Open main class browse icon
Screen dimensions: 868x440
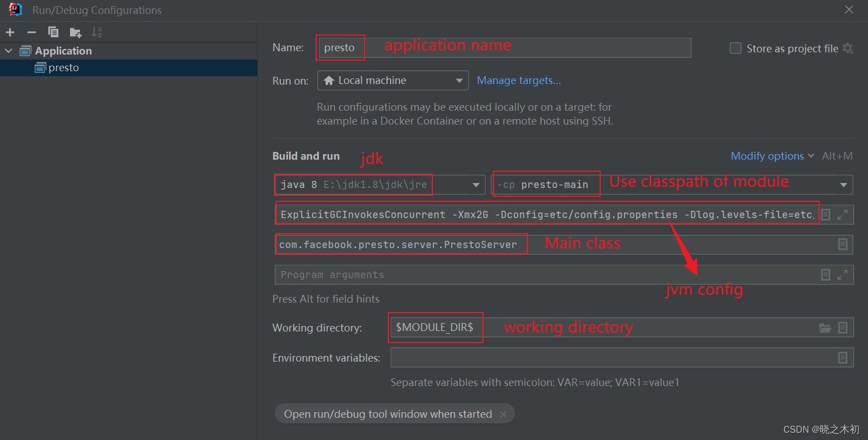(842, 244)
